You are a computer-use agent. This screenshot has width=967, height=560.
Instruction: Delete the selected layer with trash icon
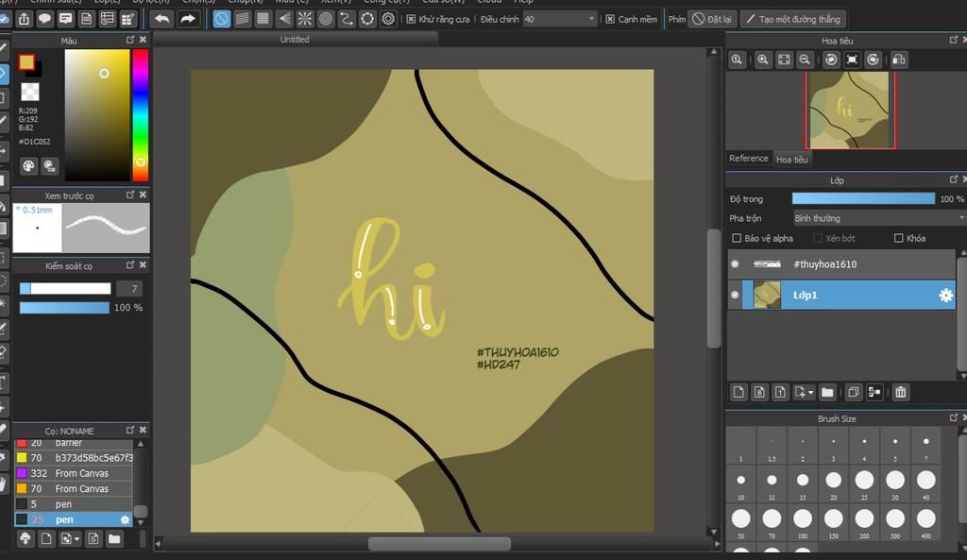click(x=900, y=392)
